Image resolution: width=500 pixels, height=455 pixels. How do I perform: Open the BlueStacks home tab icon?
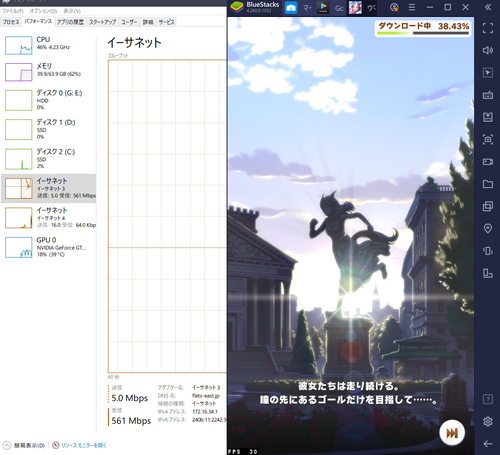291,7
